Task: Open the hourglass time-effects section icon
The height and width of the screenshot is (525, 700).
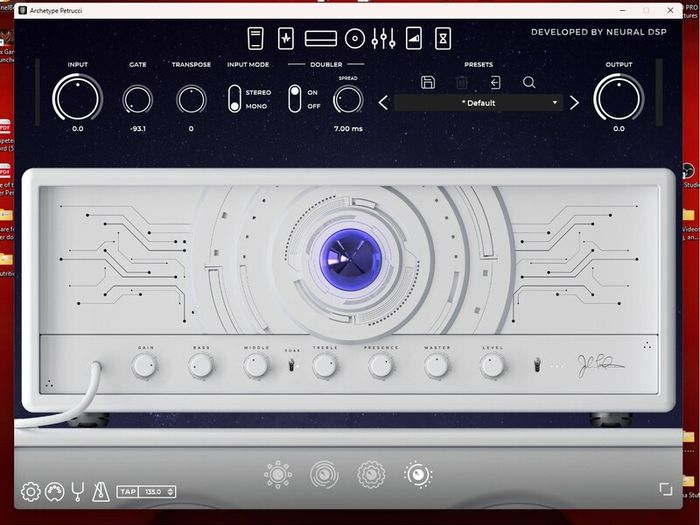Action: pyautogui.click(x=443, y=38)
